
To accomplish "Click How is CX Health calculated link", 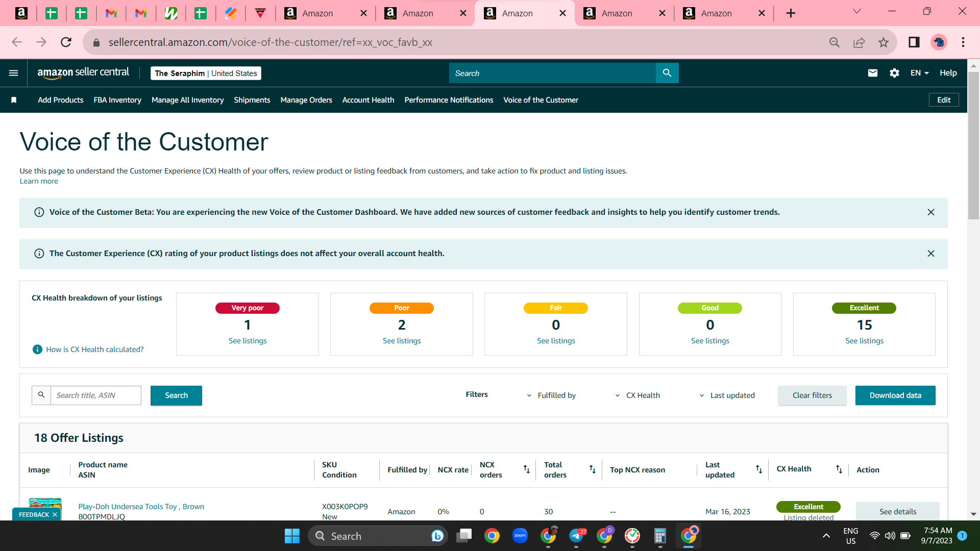I will coord(95,349).
